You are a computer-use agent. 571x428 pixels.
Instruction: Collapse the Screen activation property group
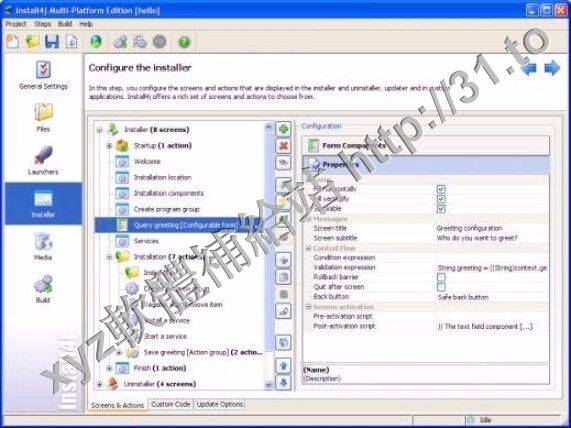(308, 307)
